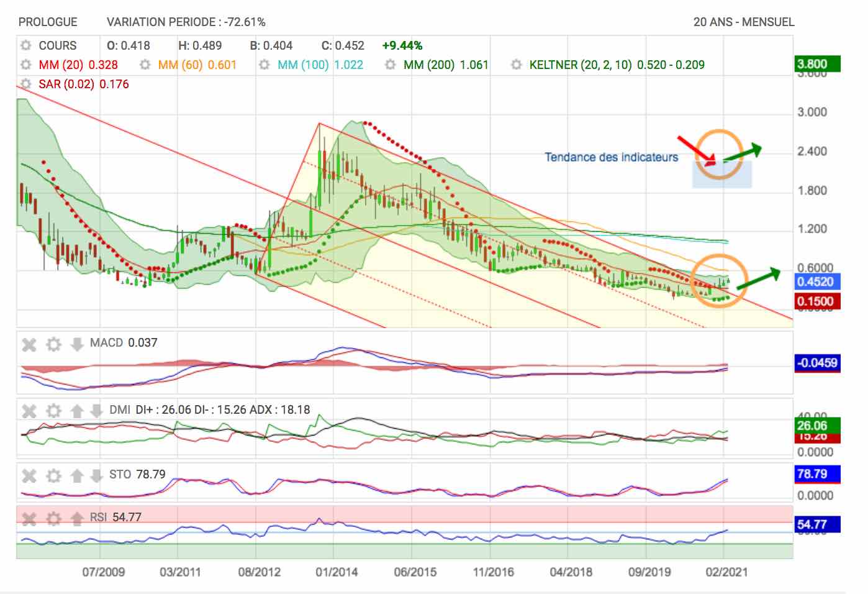Click the STO 78.79 panel label
This screenshot has width=868, height=594.
pyautogui.click(x=137, y=474)
